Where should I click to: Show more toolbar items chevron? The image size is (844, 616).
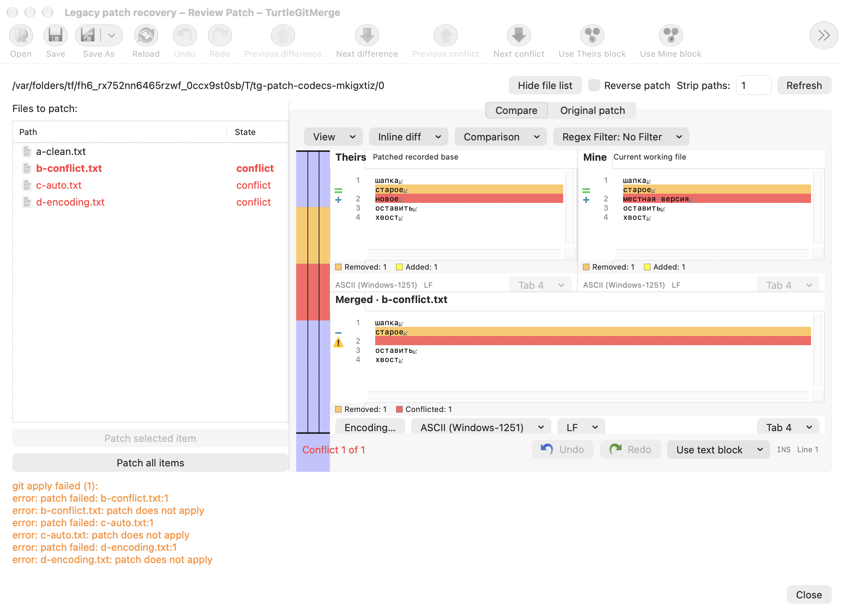coord(824,35)
